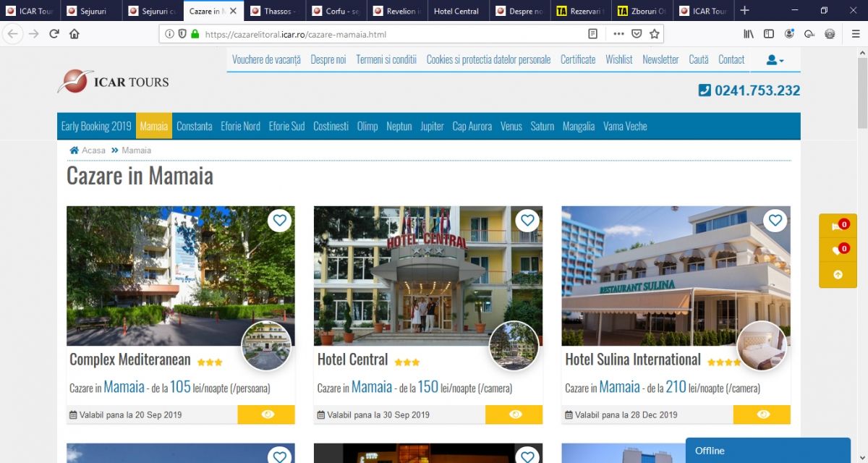Select Eforie Nord in navigation bar

[240, 126]
